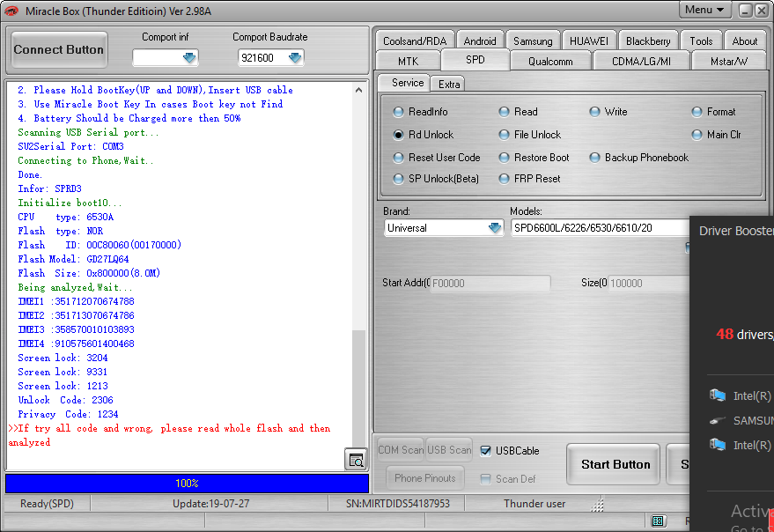Click the Update:19-07-27 status entry
Image resolution: width=774 pixels, height=532 pixels.
(210, 504)
